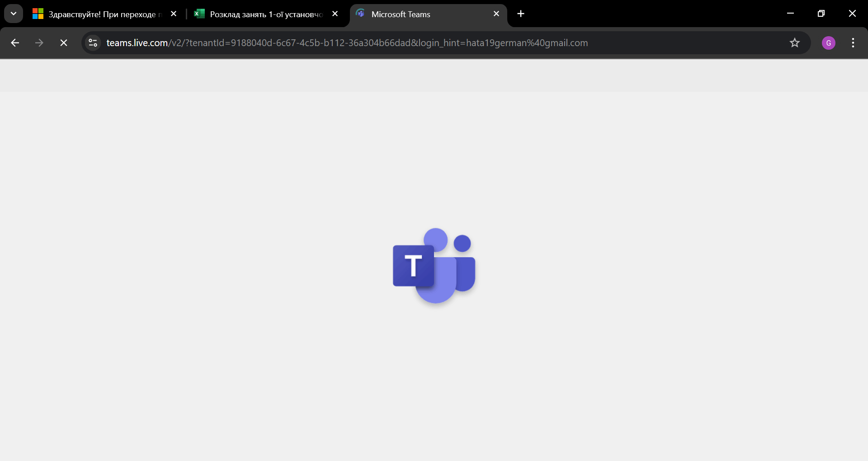Restore down the browser window
868x461 pixels.
coord(821,14)
